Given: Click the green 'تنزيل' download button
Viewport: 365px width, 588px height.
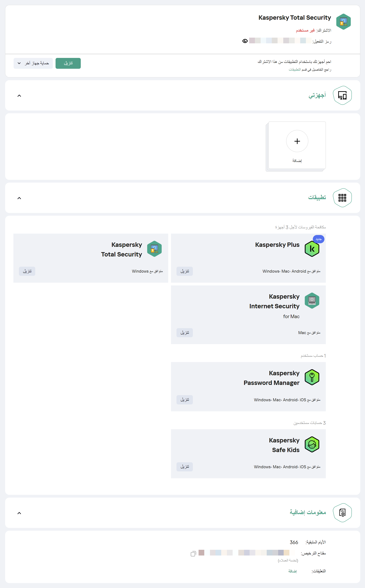Looking at the screenshot, I should (68, 63).
